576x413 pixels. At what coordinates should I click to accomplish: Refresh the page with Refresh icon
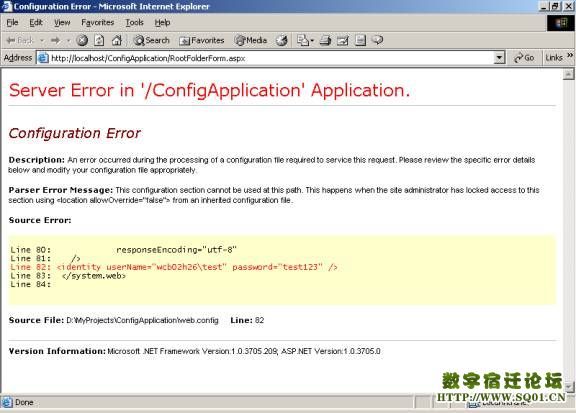pyautogui.click(x=99, y=40)
